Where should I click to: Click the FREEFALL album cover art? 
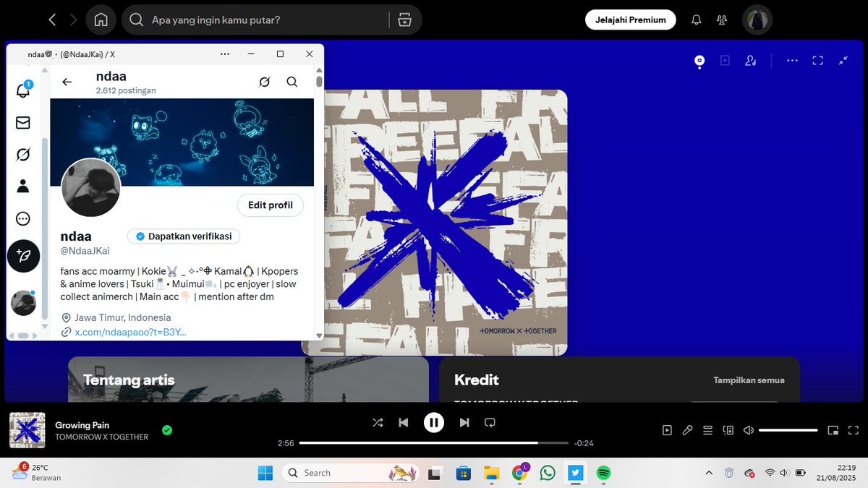(445, 223)
